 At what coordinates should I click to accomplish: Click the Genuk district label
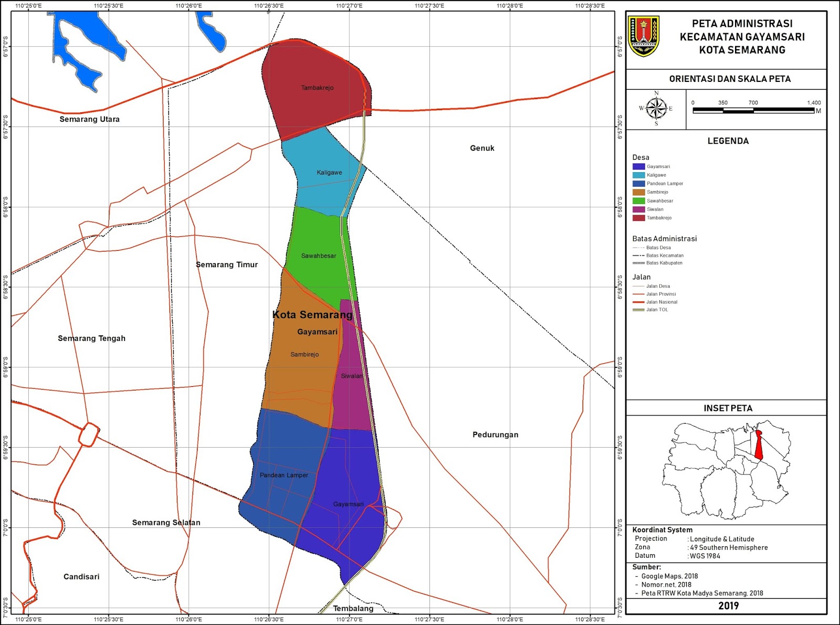tap(482, 148)
